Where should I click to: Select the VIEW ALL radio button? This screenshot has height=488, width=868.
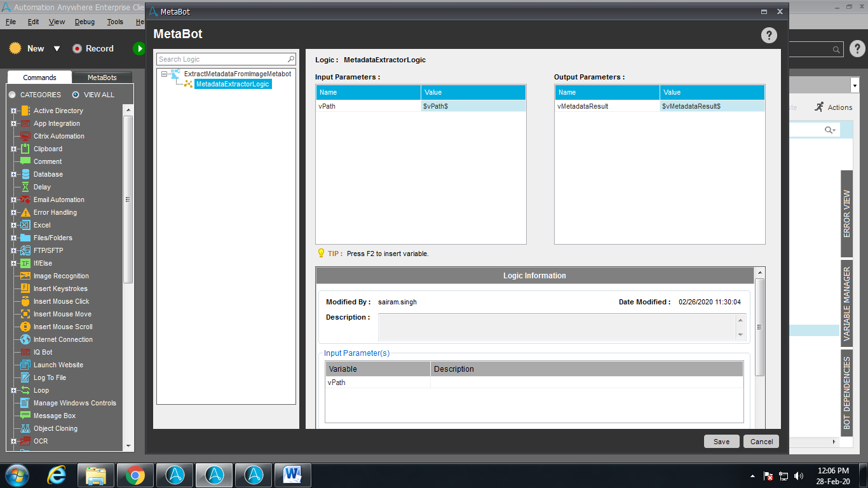[76, 95]
